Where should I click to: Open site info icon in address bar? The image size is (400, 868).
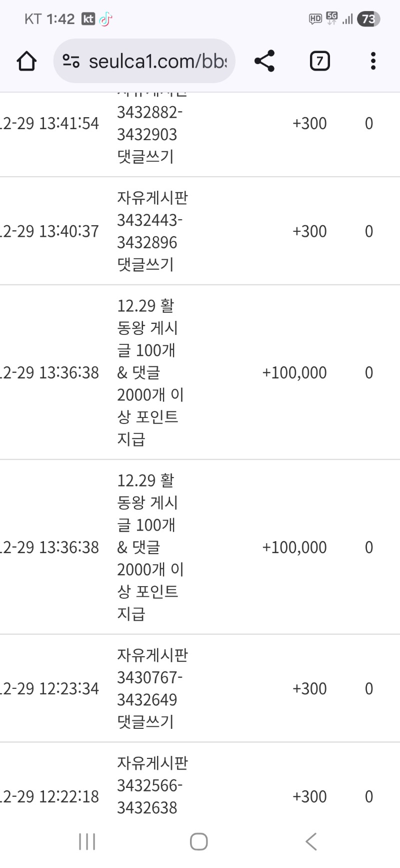click(x=71, y=62)
